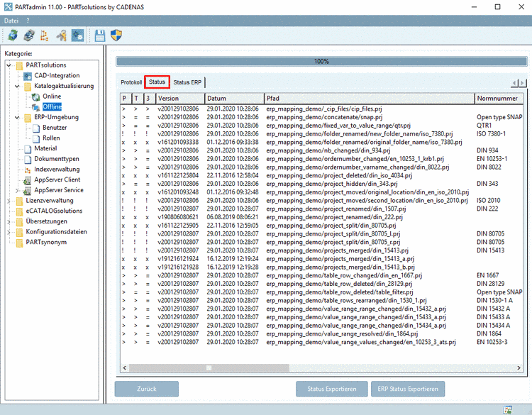The image size is (532, 415).
Task: Expand the Konfigurationsdateien node
Action: click(x=9, y=232)
